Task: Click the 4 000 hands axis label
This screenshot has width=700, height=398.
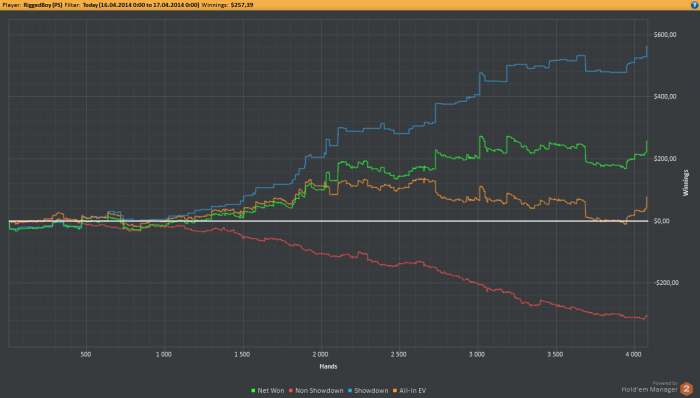Action: coord(633,354)
